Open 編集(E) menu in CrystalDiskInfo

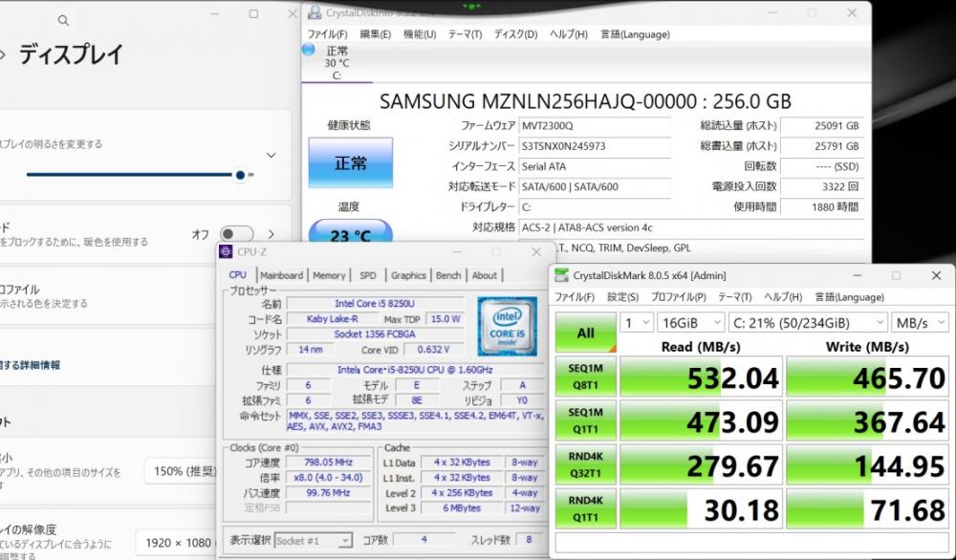[375, 34]
